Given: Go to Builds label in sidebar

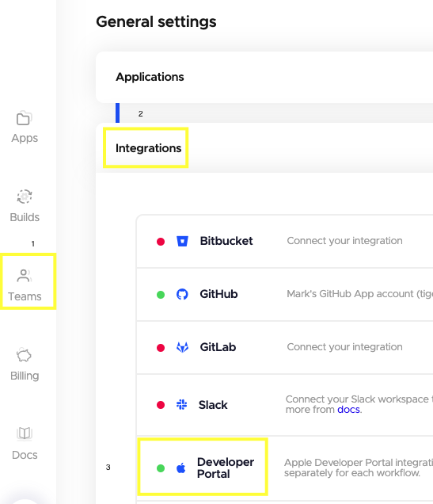Looking at the screenshot, I should (25, 217).
